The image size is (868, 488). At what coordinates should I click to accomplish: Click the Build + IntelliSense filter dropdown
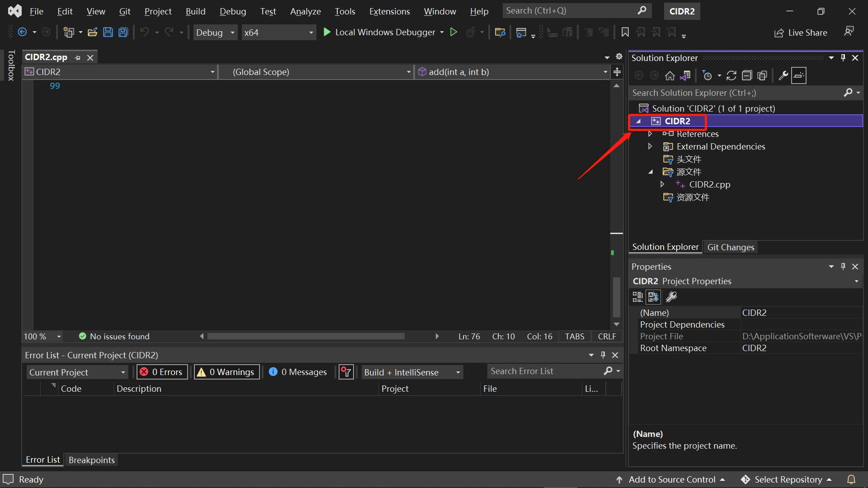tap(411, 372)
